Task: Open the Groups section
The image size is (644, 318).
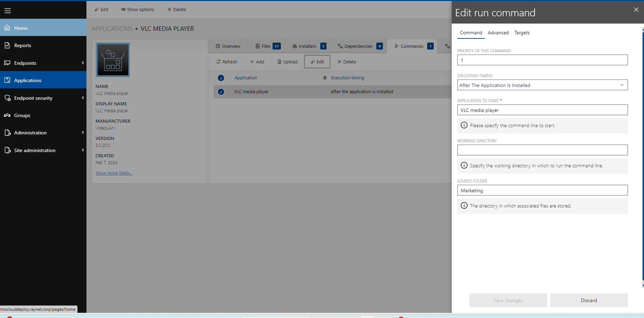Action: pos(22,115)
